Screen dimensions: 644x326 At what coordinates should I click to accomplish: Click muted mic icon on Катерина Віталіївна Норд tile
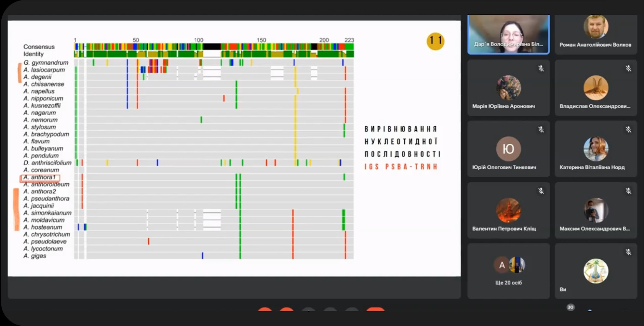pos(628,129)
